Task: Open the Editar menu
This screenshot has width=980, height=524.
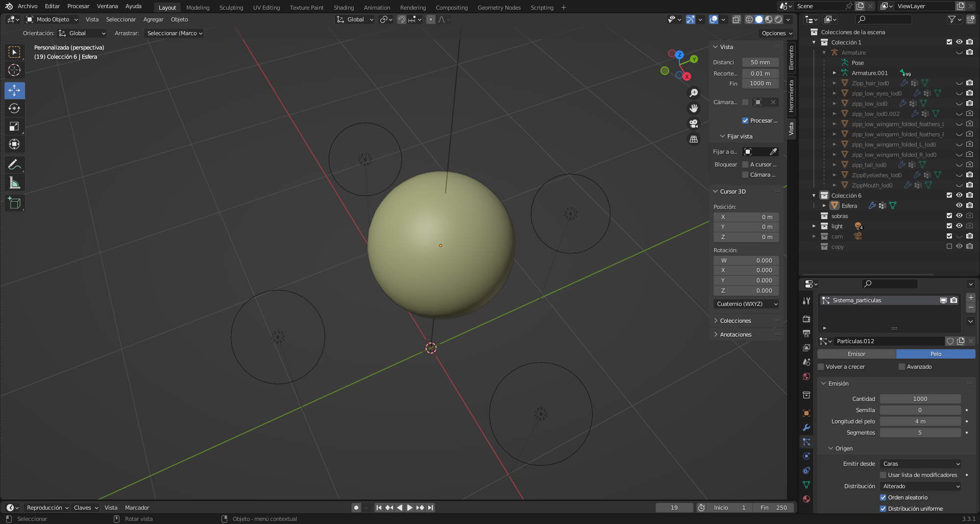Action: [52, 7]
